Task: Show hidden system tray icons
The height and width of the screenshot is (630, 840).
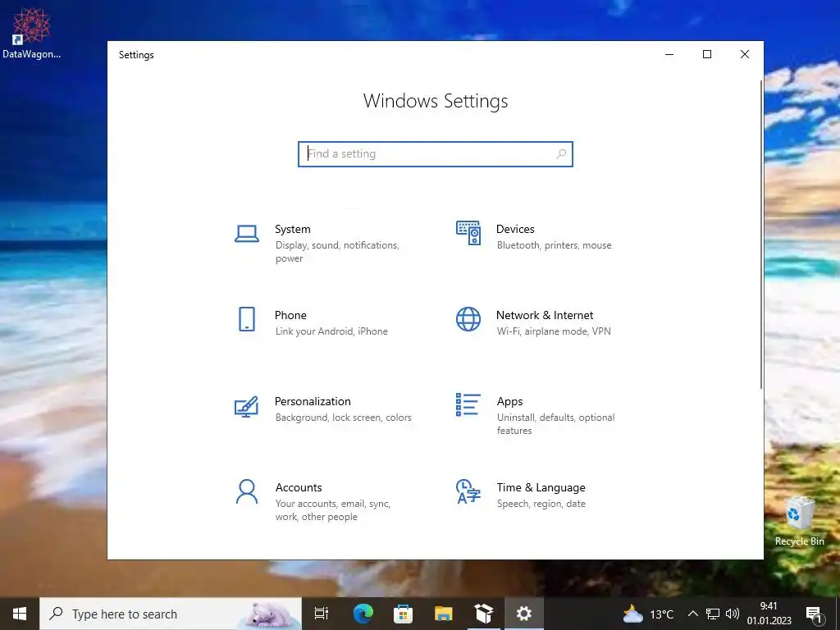Action: tap(692, 614)
